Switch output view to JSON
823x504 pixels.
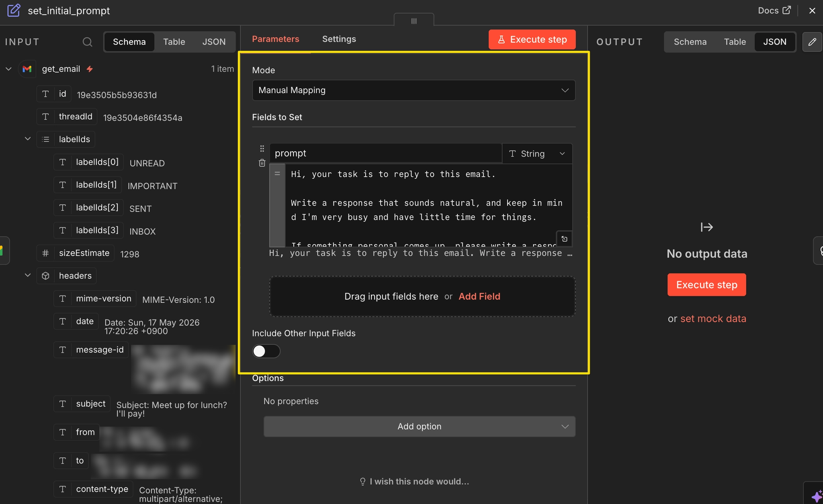(x=775, y=42)
